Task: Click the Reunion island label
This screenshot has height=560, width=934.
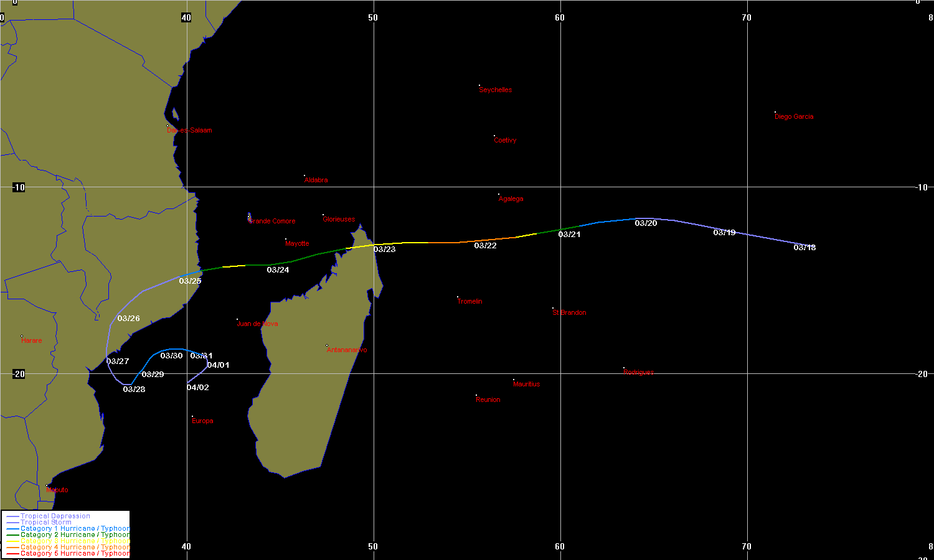Action: (488, 400)
